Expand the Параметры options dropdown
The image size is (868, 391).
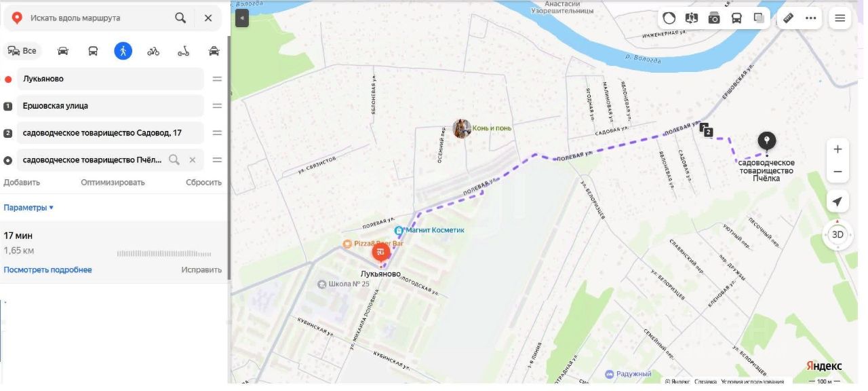coord(28,208)
